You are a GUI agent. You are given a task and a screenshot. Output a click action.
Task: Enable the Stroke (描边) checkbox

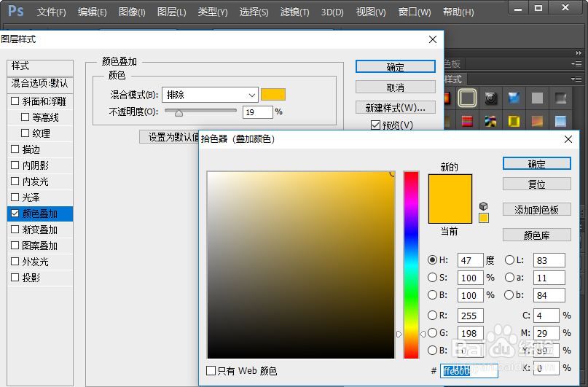(15, 149)
